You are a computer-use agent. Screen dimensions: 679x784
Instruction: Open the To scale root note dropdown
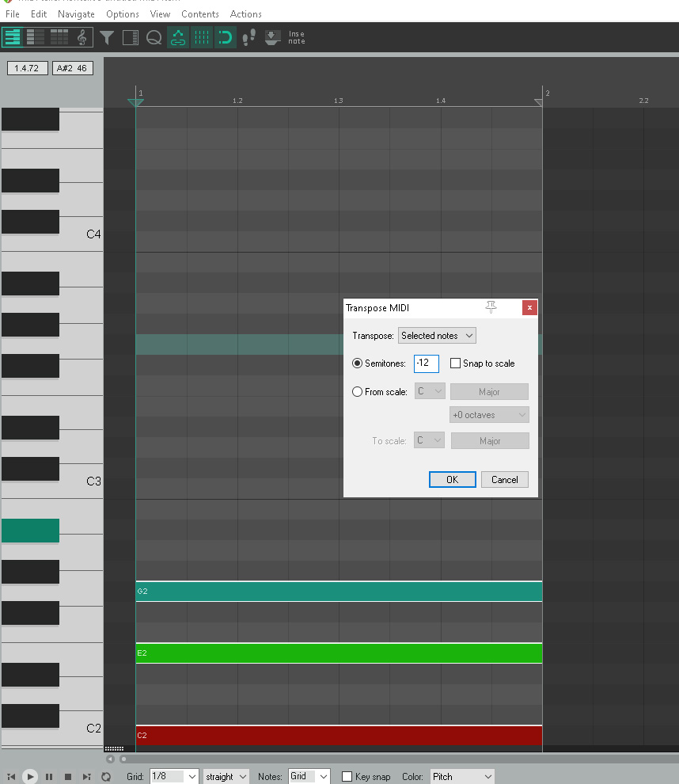coord(429,440)
